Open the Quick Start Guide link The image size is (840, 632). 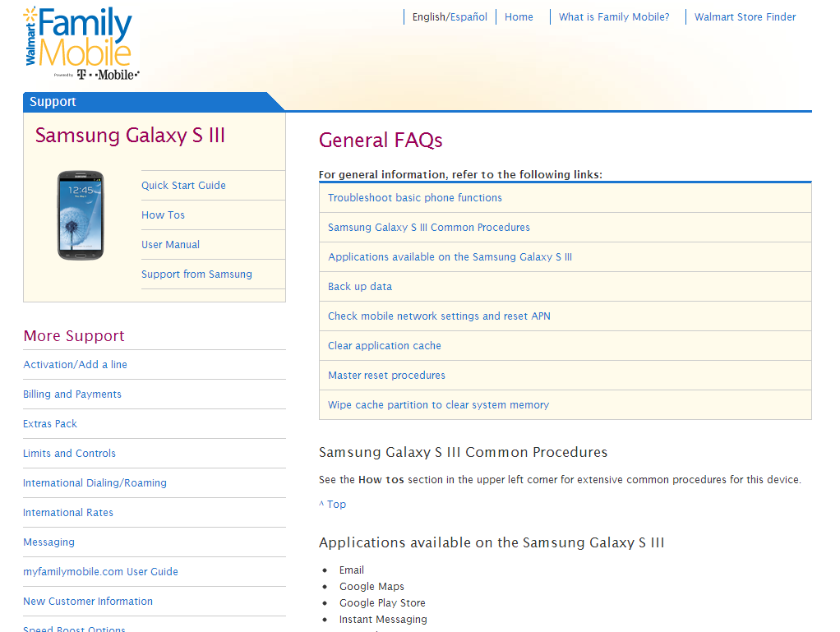(x=183, y=186)
